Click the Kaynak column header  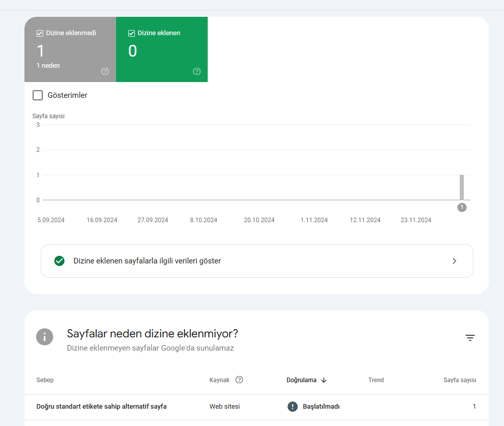point(219,380)
